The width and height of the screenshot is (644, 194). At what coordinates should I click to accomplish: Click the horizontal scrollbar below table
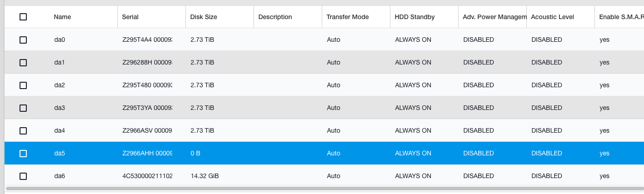tap(324, 187)
